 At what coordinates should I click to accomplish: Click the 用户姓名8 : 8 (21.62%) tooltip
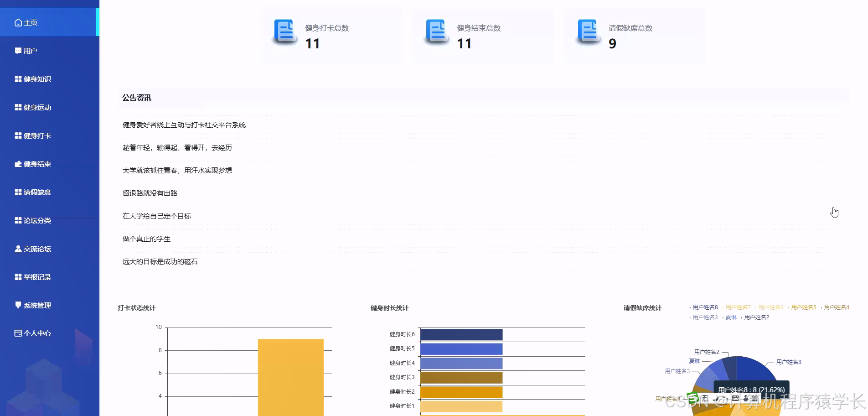(751, 390)
